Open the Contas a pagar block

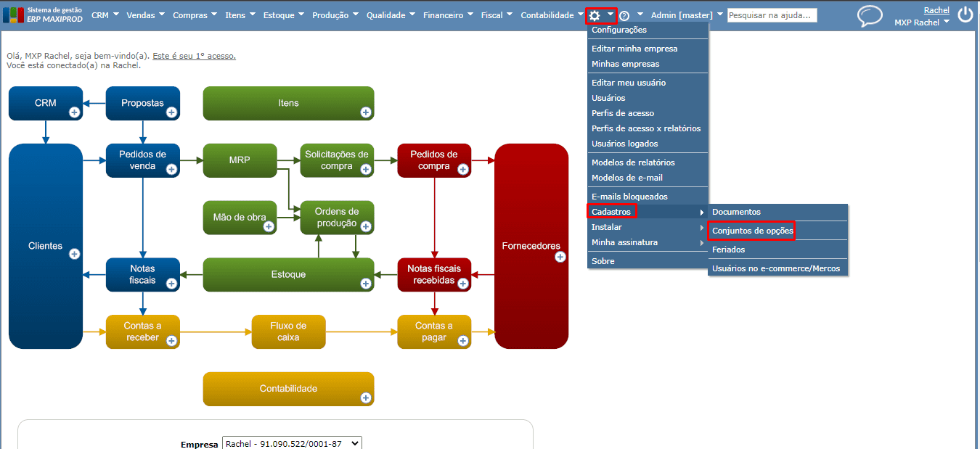(434, 331)
